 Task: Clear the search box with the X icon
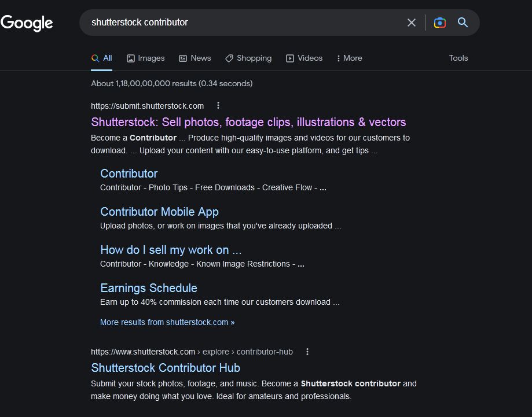point(411,23)
